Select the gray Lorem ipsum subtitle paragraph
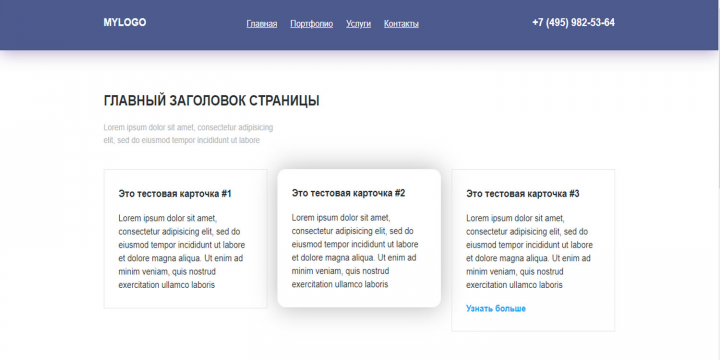The image size is (720, 360). click(x=188, y=134)
